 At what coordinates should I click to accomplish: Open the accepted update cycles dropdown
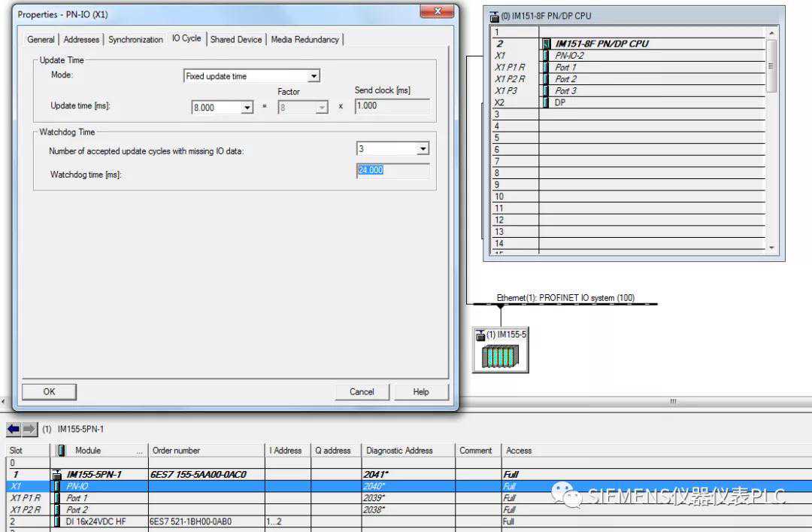(423, 149)
